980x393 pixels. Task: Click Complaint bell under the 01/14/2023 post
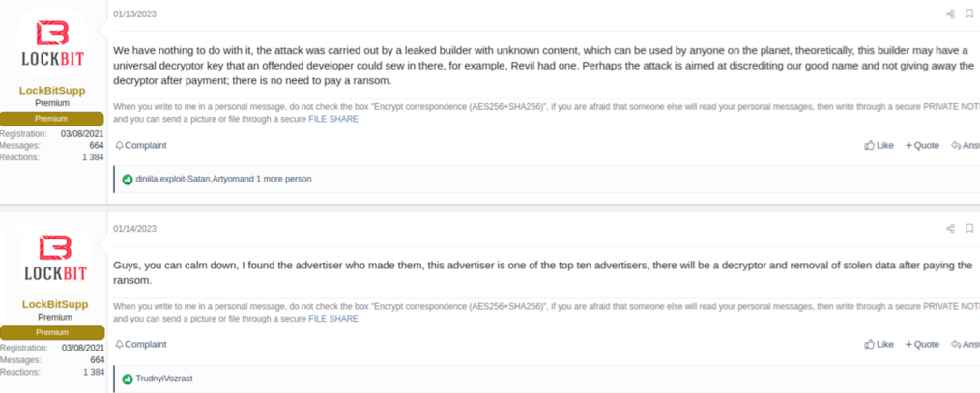point(141,345)
